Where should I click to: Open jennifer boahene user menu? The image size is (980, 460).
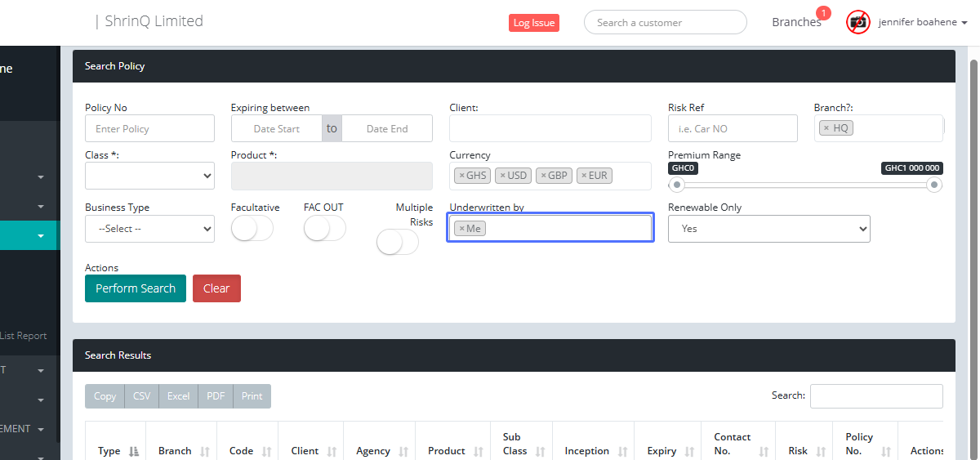(923, 22)
